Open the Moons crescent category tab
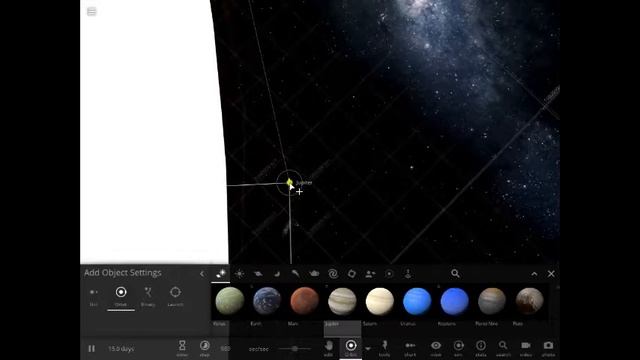The width and height of the screenshot is (640, 360). point(277,274)
